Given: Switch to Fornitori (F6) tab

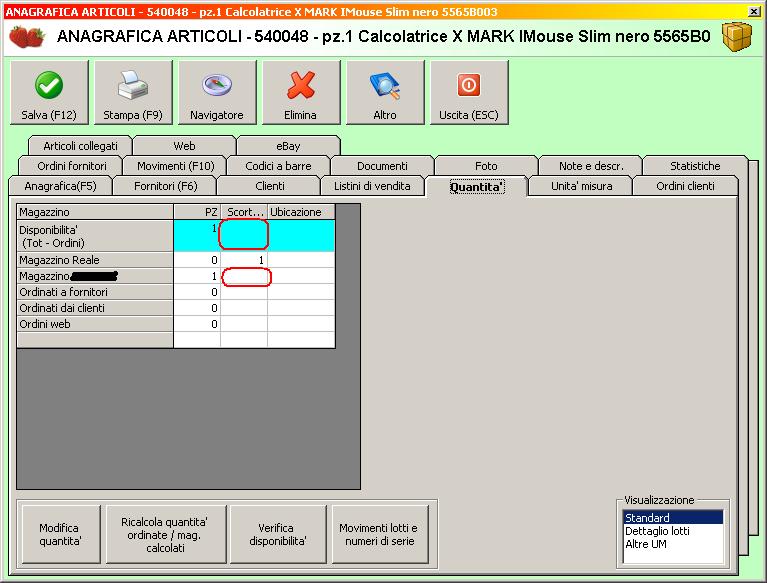Looking at the screenshot, I should tap(165, 186).
